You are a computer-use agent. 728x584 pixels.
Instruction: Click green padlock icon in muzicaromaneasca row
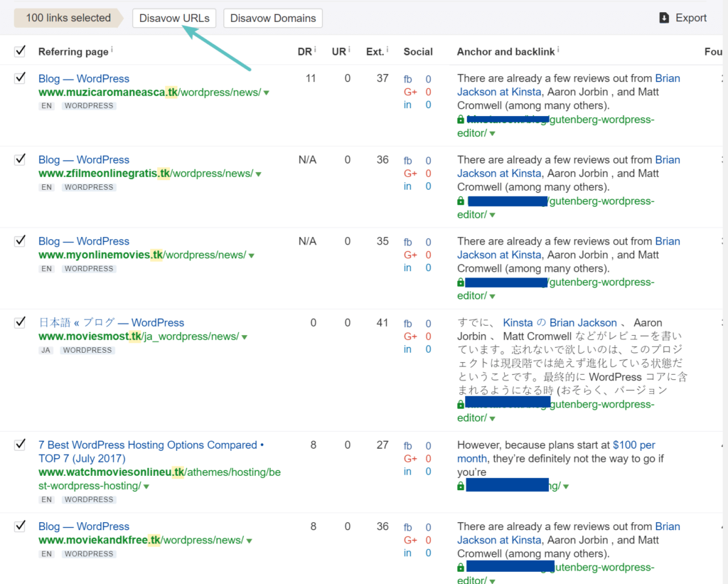click(x=461, y=120)
